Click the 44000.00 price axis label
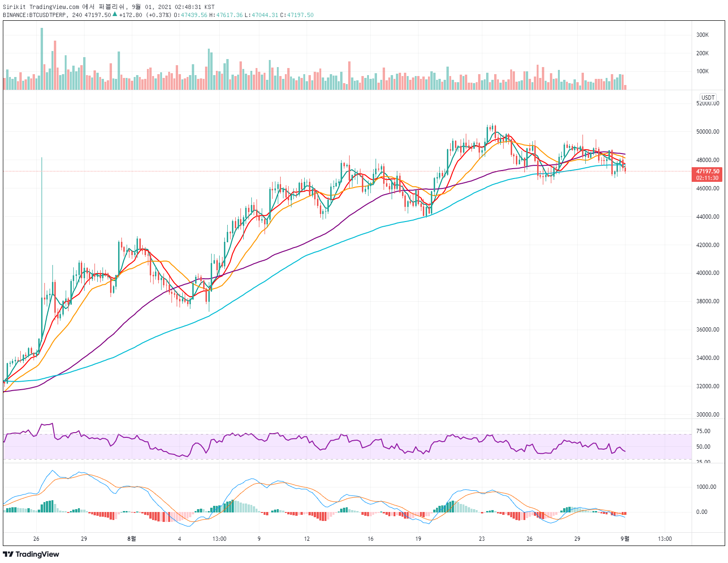This screenshot has width=728, height=563. 708,217
